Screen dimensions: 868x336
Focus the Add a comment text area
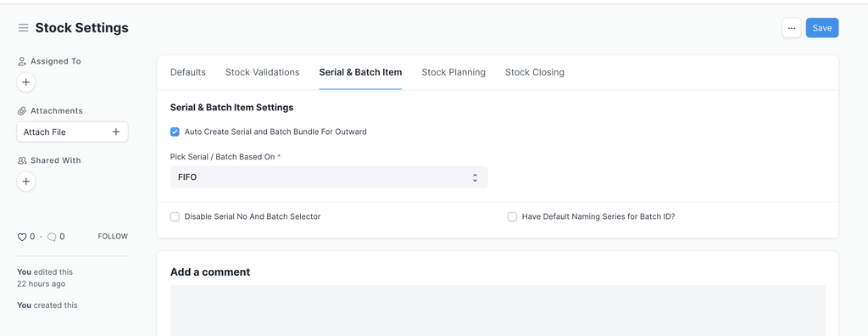coord(498,311)
